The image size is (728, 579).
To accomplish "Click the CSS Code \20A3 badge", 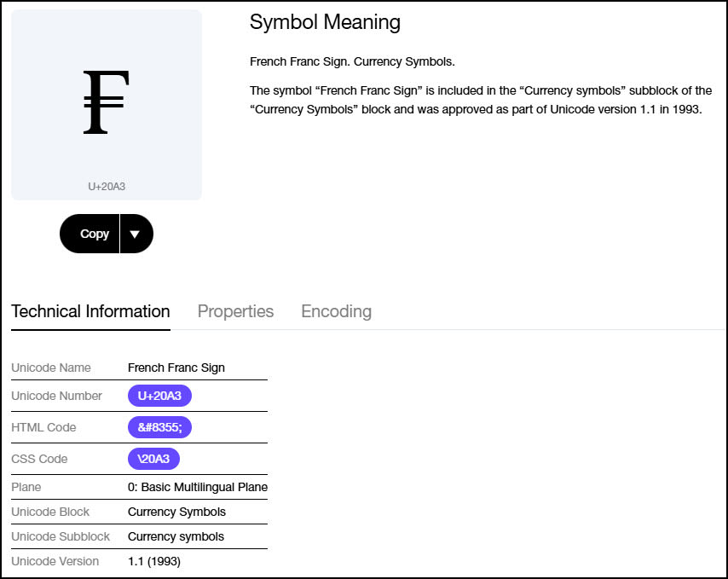I will coord(153,459).
